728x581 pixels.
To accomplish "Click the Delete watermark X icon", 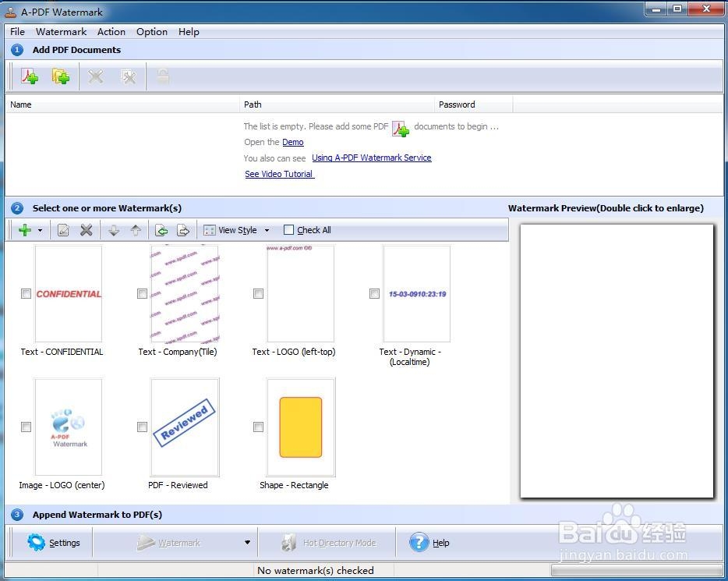I will point(87,230).
